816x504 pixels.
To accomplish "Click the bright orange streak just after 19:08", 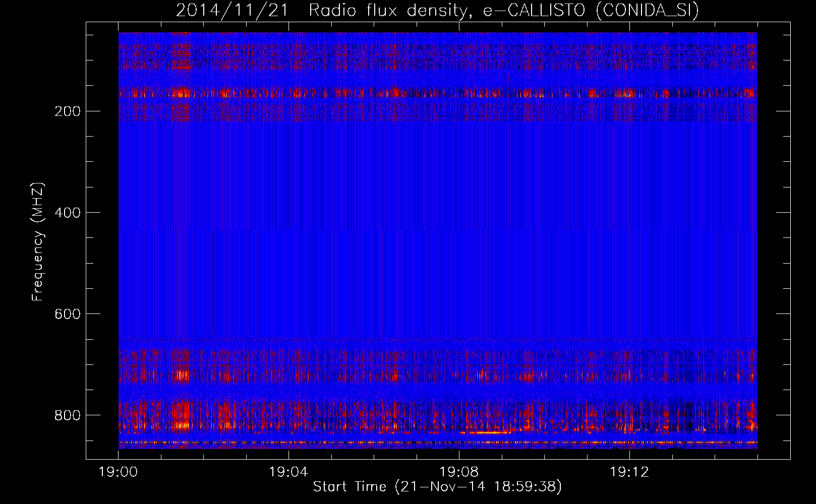I will coord(485,432).
